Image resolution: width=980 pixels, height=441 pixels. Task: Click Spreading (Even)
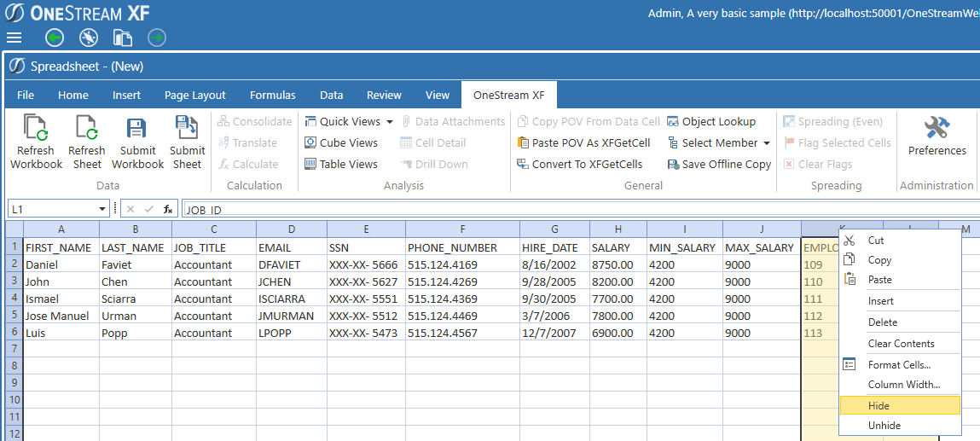833,122
